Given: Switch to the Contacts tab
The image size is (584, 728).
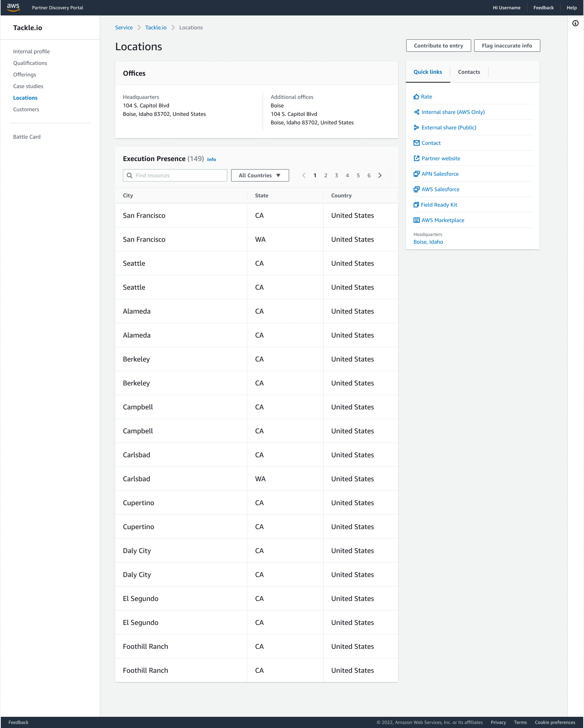Looking at the screenshot, I should pos(469,72).
